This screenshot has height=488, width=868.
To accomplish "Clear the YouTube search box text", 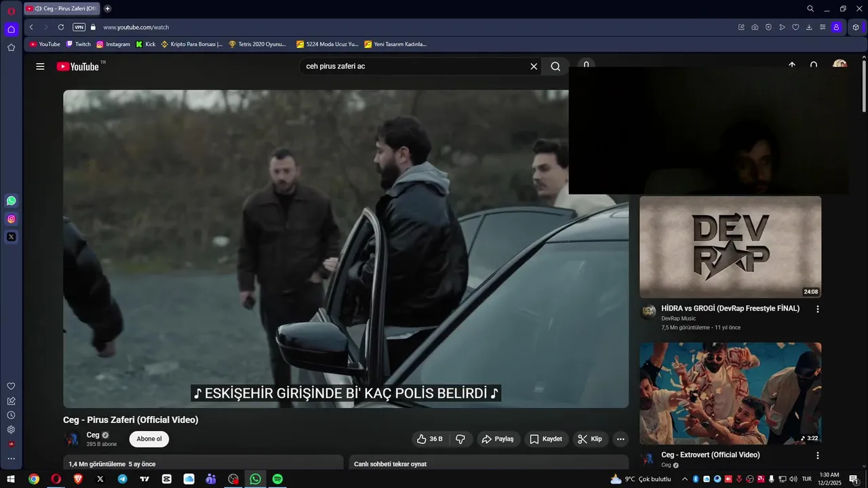I will [x=534, y=66].
